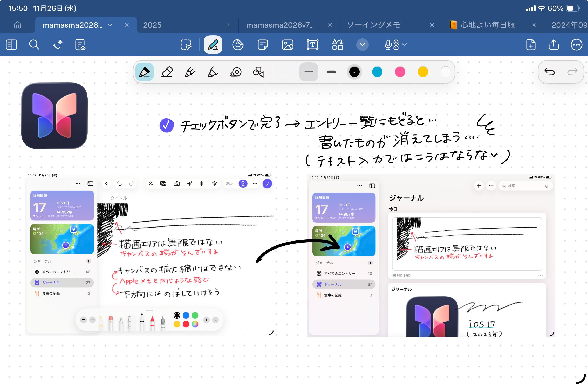Expand the mamasma2026 tab dropdown chevron
The width and height of the screenshot is (588, 386).
[x=110, y=25]
